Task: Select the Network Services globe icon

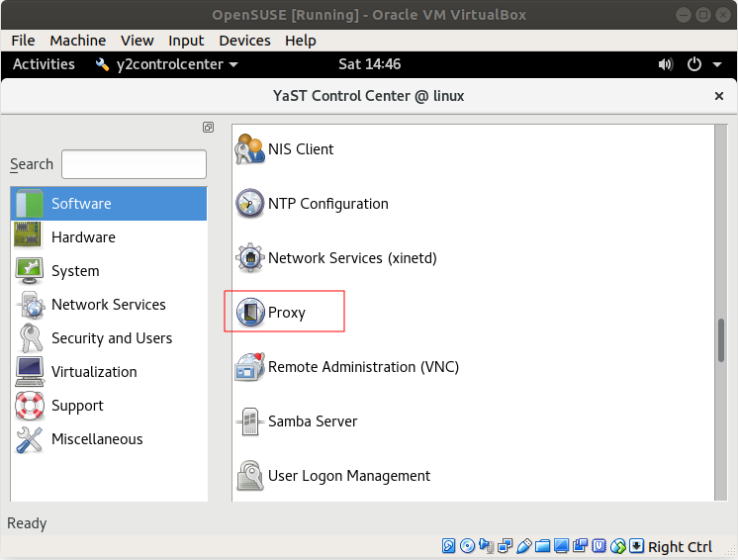Action: pos(30,305)
